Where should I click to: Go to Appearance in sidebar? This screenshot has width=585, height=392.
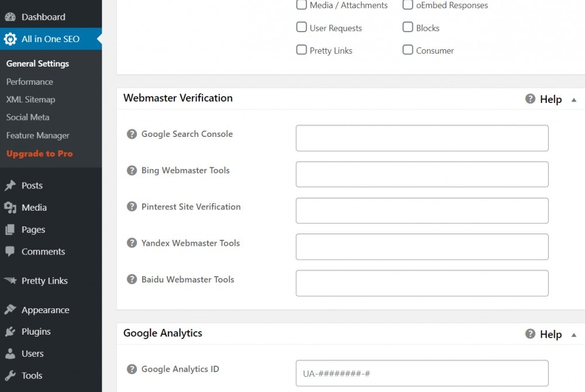tap(46, 310)
